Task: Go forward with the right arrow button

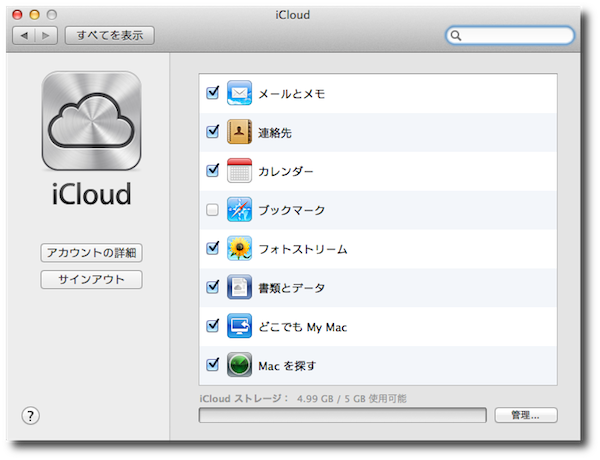Action: 46,36
